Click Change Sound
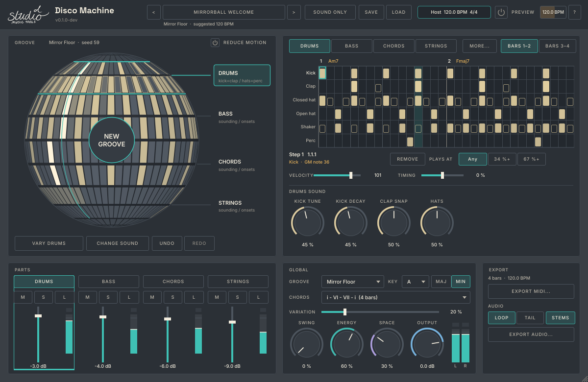Viewport: 588px width, 382px height. point(118,243)
